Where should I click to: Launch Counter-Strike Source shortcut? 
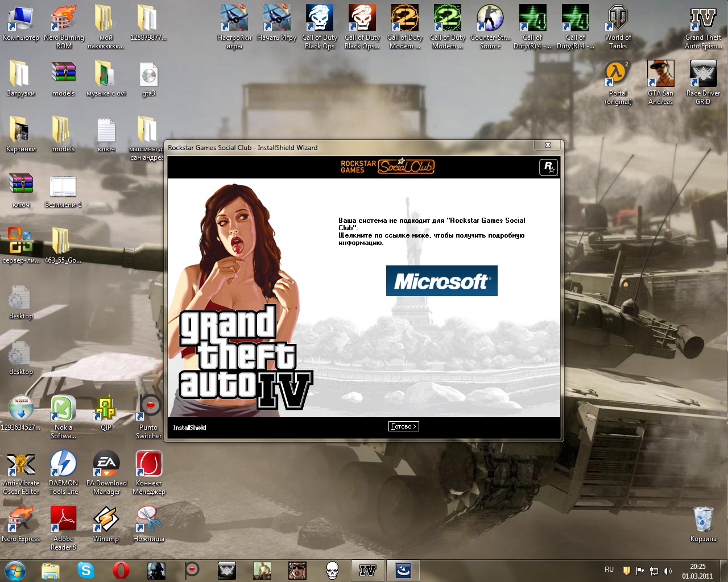point(490,26)
